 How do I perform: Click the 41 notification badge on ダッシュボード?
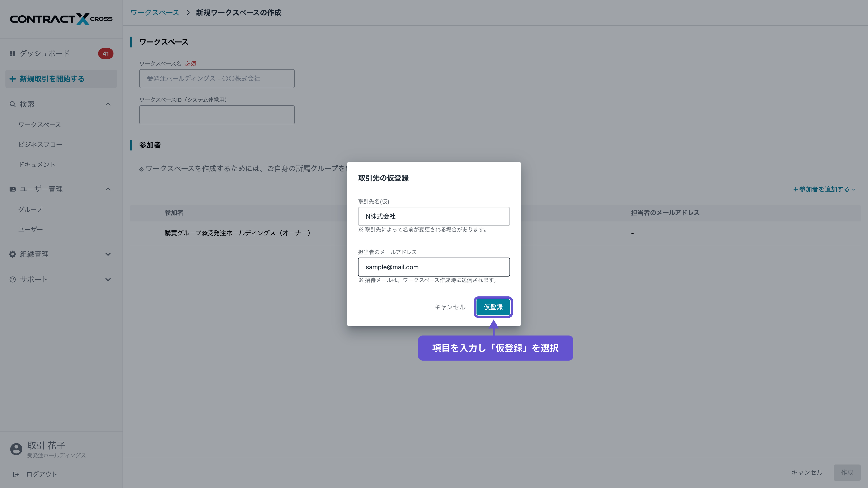[x=106, y=53]
